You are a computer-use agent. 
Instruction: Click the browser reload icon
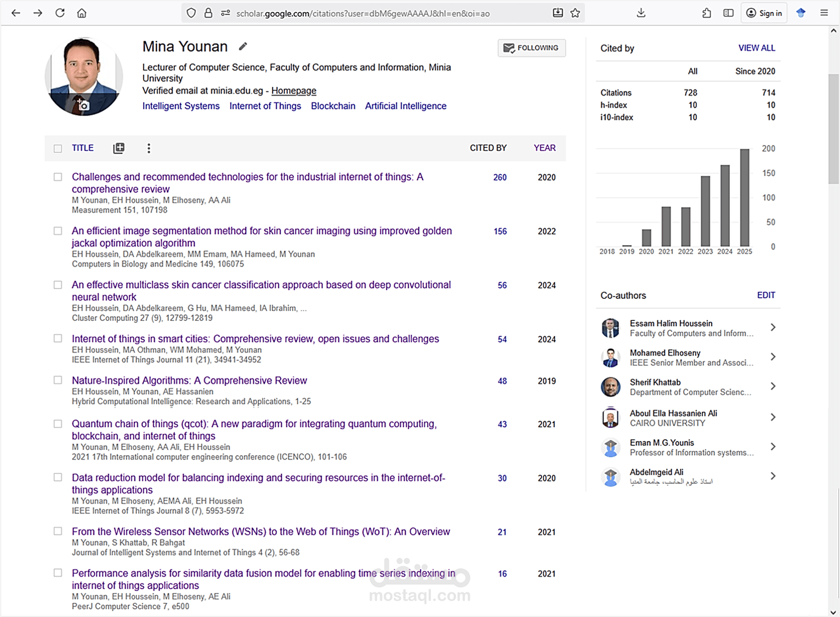tap(60, 13)
